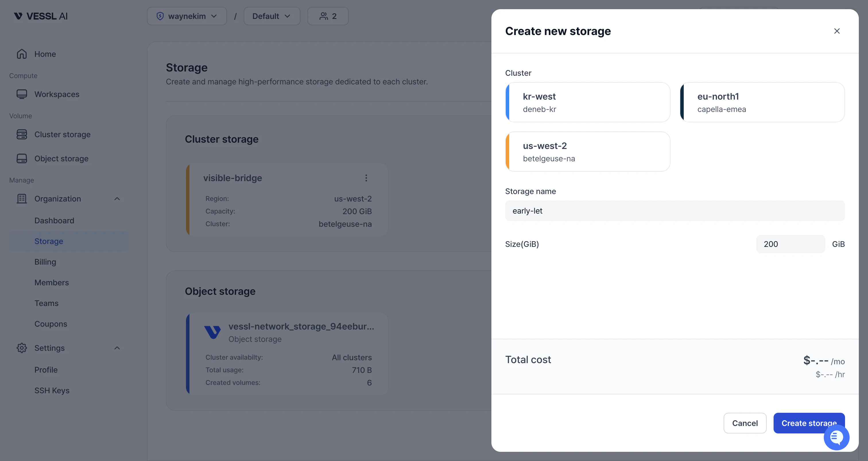
Task: Click the Home house icon
Action: (22, 54)
